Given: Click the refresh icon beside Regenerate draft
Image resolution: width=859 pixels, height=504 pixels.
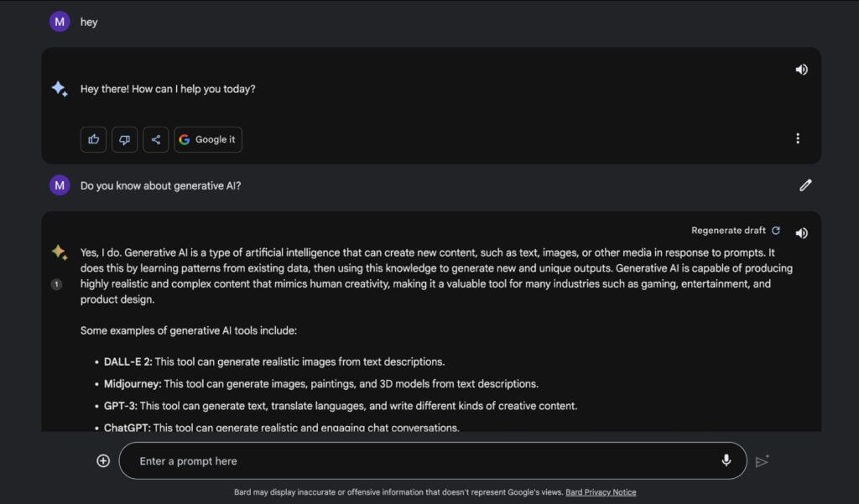Looking at the screenshot, I should click(x=776, y=231).
